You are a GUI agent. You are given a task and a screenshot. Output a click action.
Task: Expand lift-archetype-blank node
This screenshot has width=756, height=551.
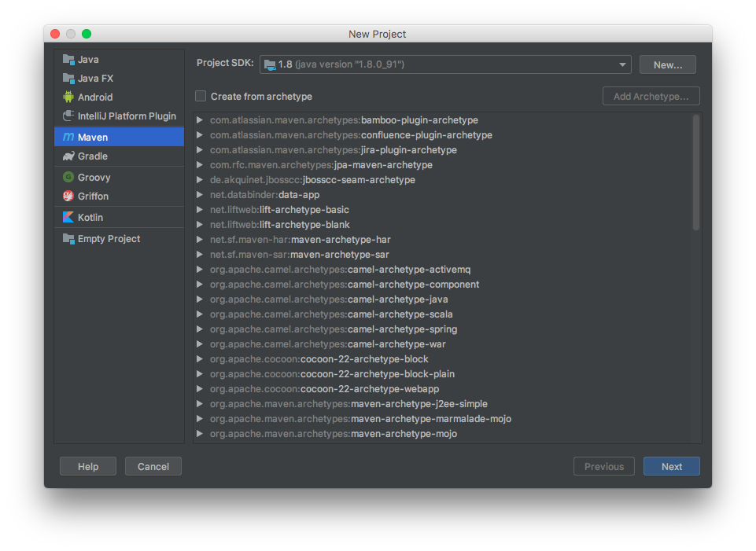(200, 225)
